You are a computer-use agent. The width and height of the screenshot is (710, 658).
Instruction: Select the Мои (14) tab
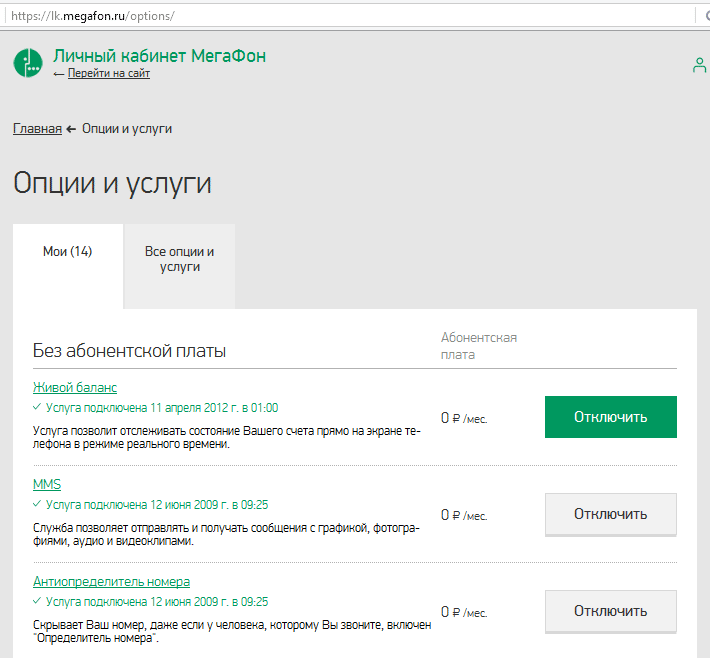click(68, 252)
